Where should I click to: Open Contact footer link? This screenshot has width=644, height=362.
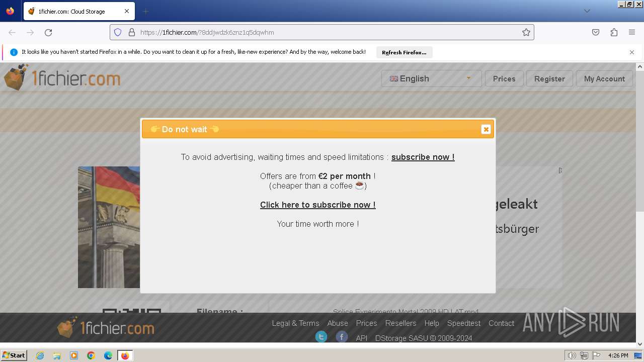tap(501, 323)
